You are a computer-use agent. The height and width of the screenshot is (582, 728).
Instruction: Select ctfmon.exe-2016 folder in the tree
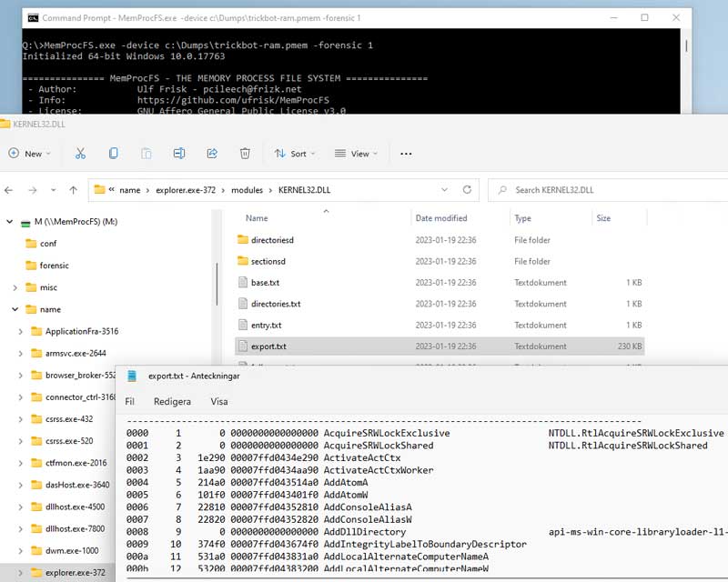click(x=76, y=463)
